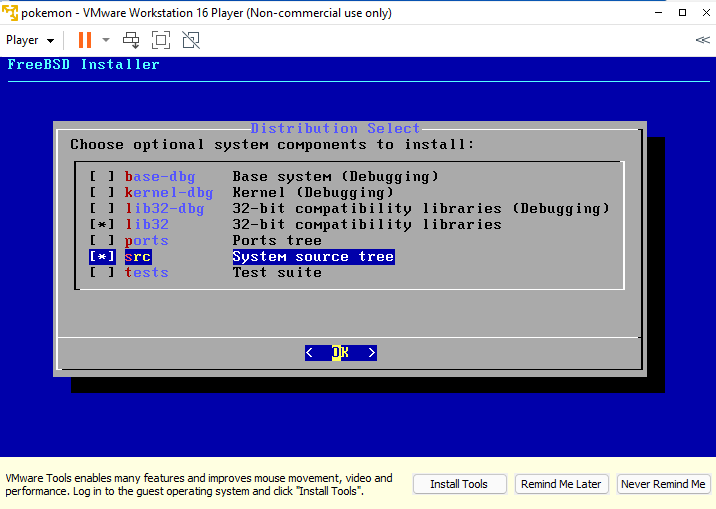The height and width of the screenshot is (509, 716).
Task: Click Install Tools button
Action: point(459,484)
